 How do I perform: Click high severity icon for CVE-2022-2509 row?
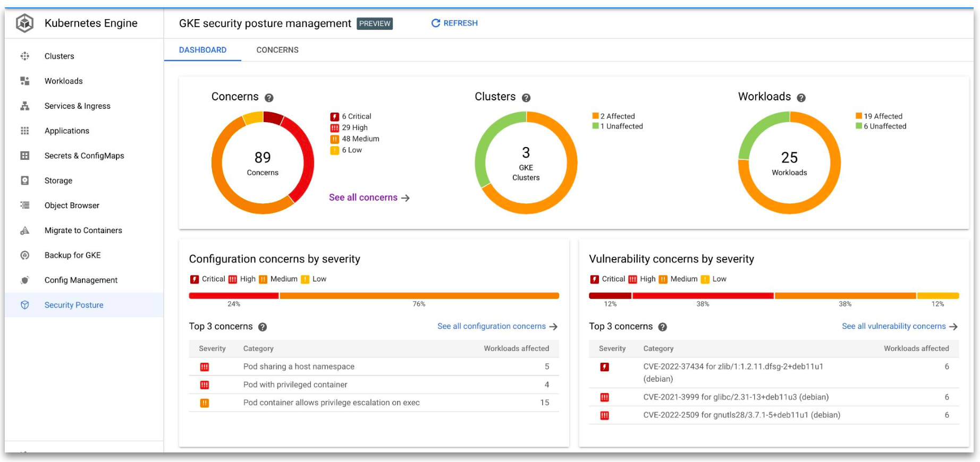click(x=604, y=415)
